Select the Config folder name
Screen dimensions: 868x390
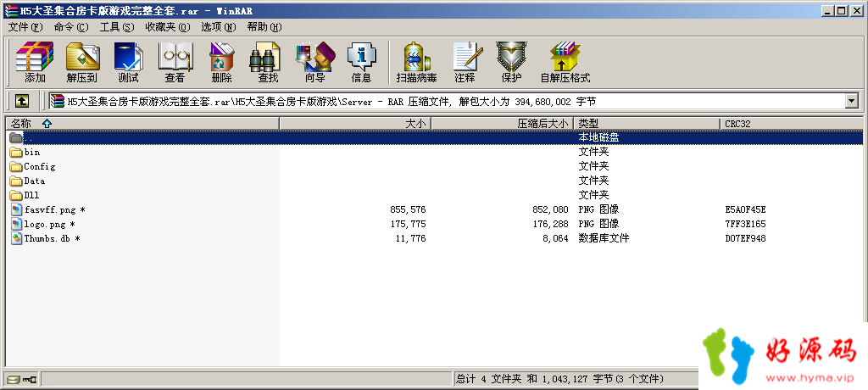tap(39, 166)
